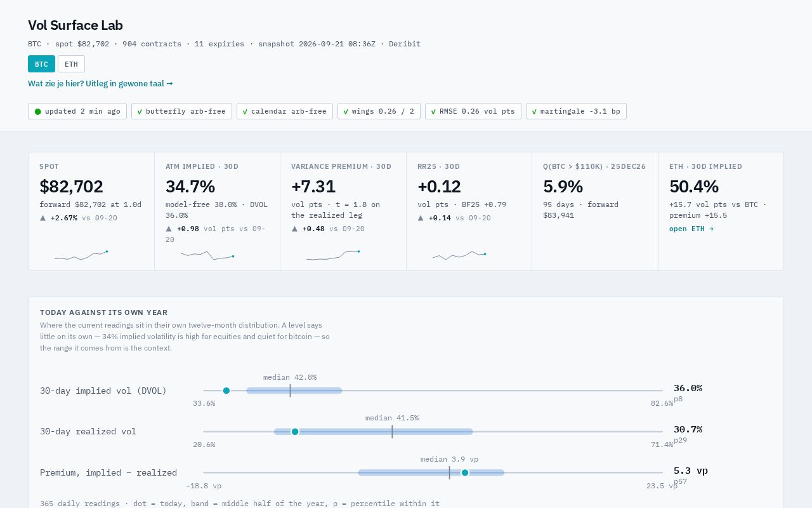
Task: Click the today dot on 30-day realized vol range
Action: (295, 432)
